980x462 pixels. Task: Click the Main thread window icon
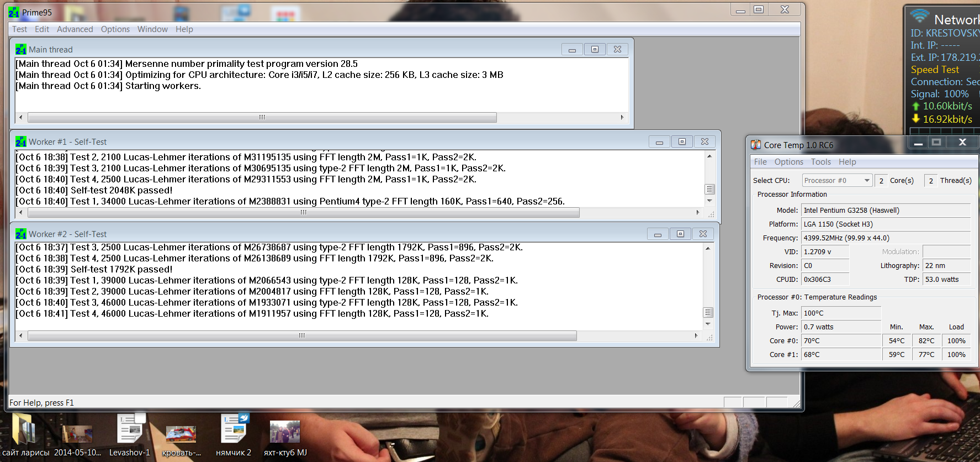(21, 50)
